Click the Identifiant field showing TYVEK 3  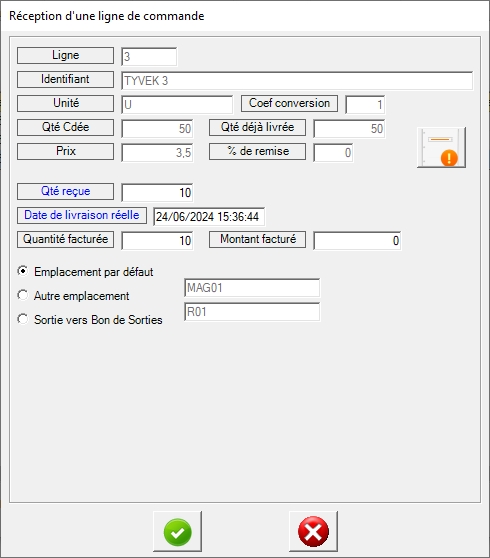tap(297, 81)
